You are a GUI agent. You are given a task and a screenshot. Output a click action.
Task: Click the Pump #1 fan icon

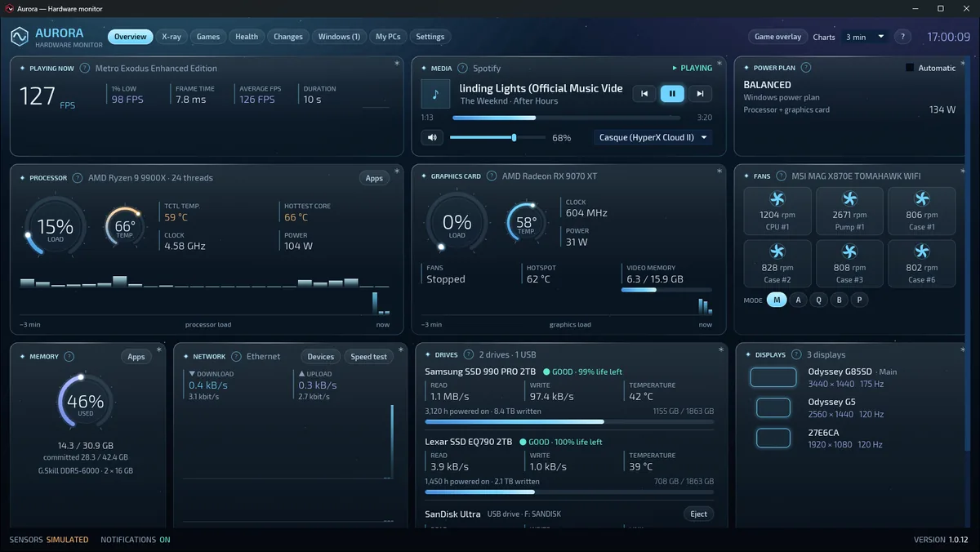pyautogui.click(x=849, y=198)
